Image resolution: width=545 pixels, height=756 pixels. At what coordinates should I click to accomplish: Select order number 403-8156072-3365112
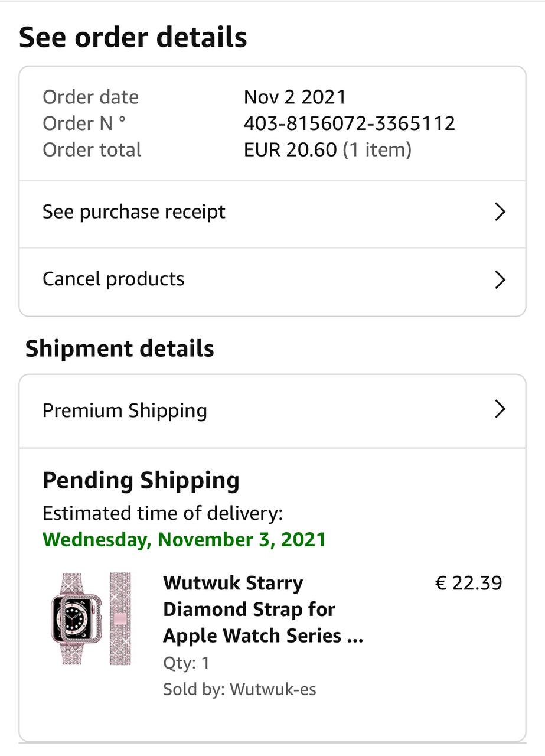[x=349, y=123]
